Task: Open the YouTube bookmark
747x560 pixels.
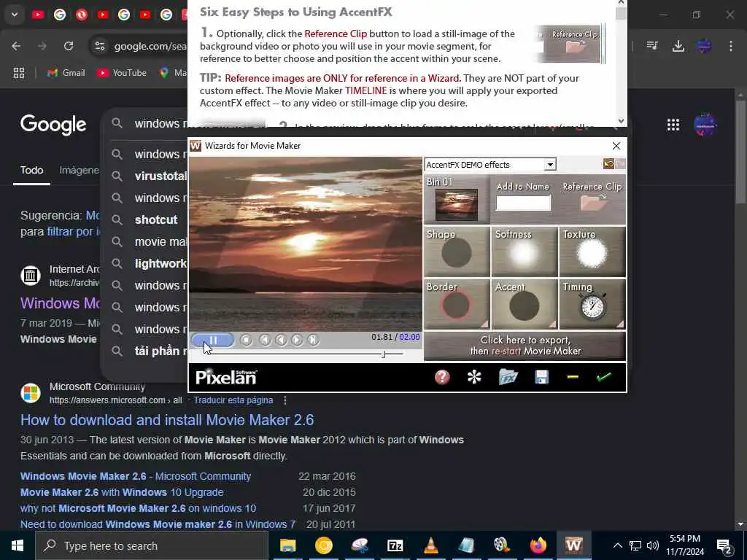Action: pyautogui.click(x=122, y=73)
